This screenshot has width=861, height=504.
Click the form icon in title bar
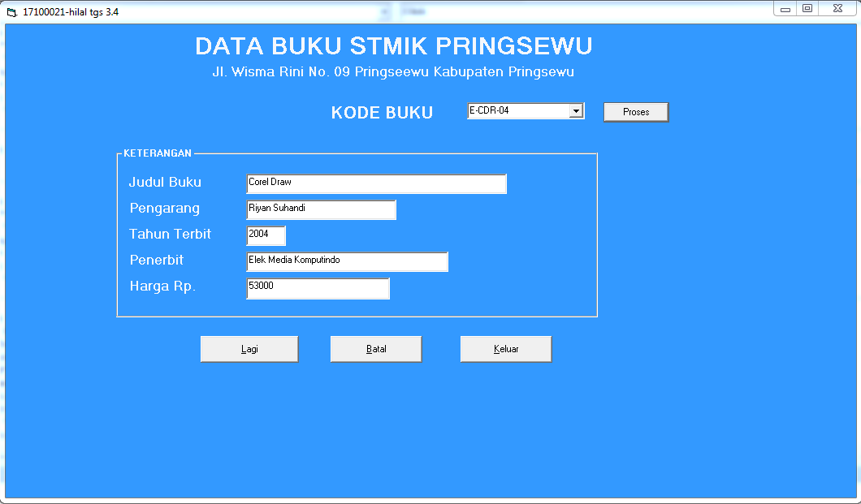[11, 12]
